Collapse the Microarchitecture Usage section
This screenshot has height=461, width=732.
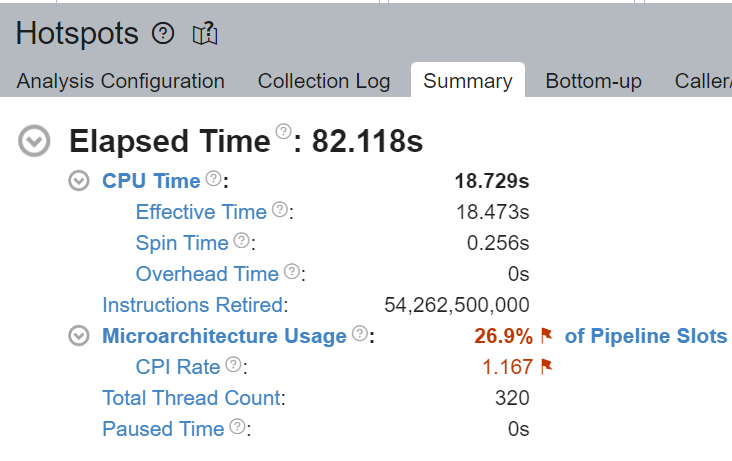[x=78, y=336]
